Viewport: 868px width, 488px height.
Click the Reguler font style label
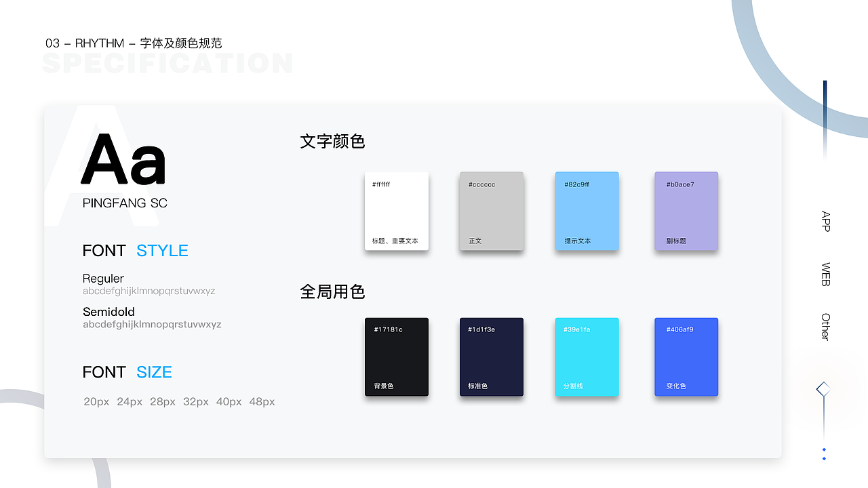tap(103, 279)
